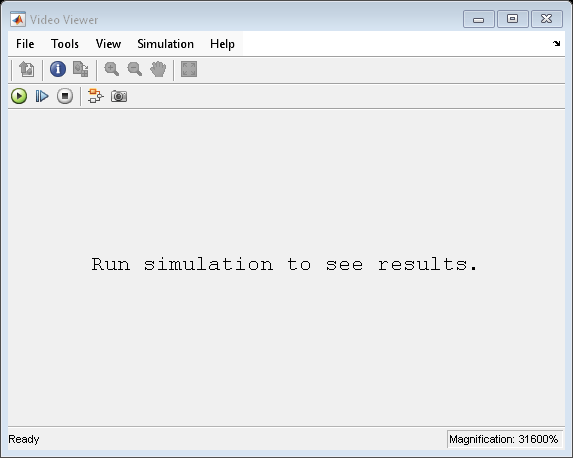This screenshot has width=573, height=458.
Task: Stop the simulation with Stop button
Action: [x=65, y=96]
